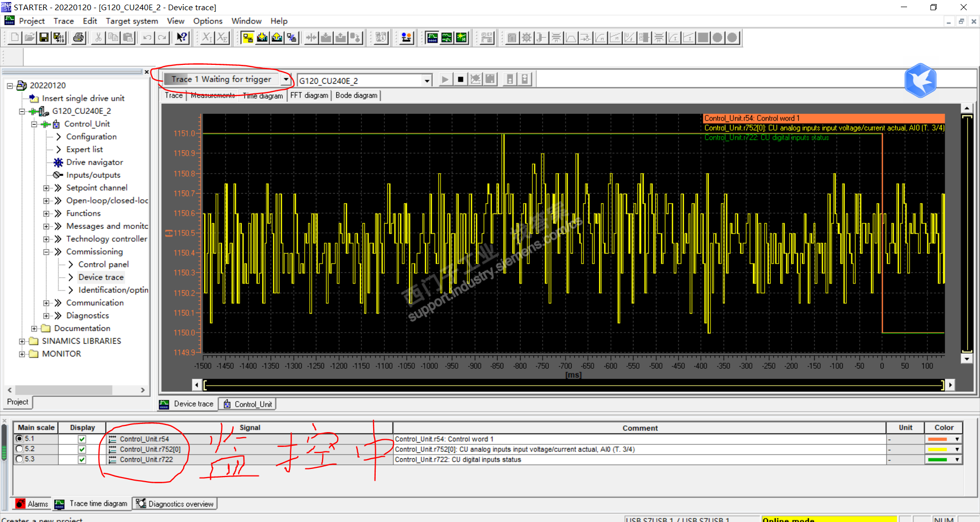980x522 pixels.
Task: Open the Target system menu
Action: (132, 21)
